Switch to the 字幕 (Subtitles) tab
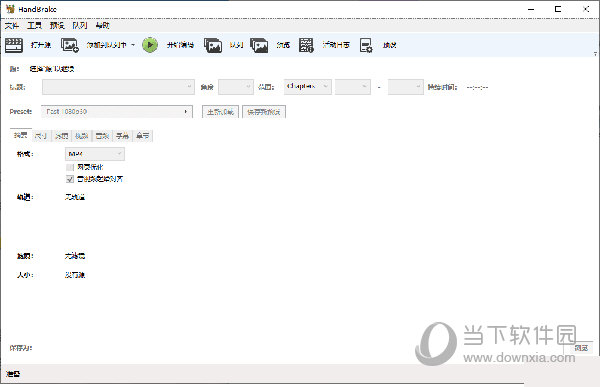The height and width of the screenshot is (387, 600). 122,136
